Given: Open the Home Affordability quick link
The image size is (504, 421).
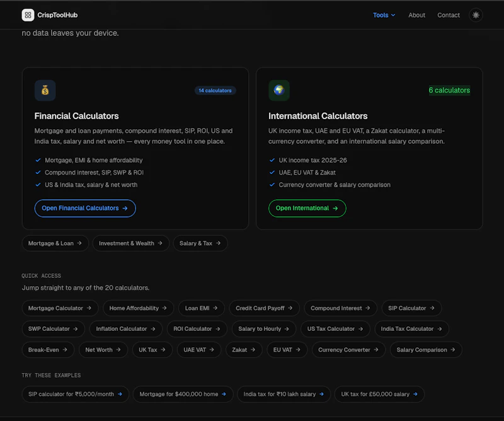Looking at the screenshot, I should click(138, 308).
